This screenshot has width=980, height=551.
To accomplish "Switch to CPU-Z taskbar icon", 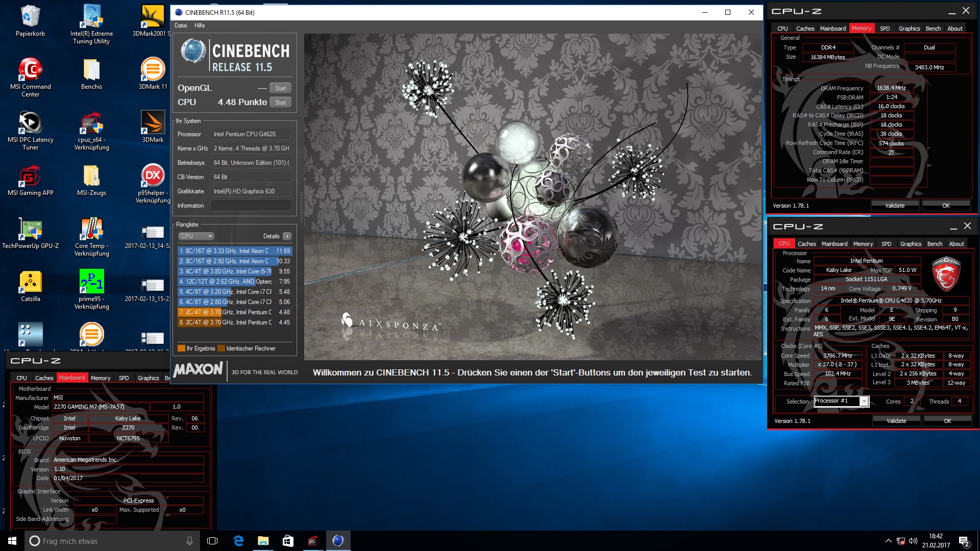I will pos(313,541).
